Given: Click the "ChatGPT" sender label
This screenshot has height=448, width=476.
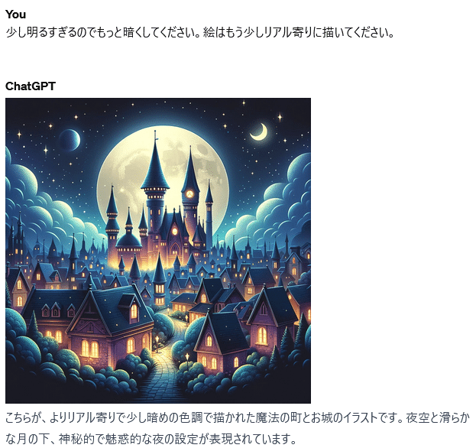Looking at the screenshot, I should point(31,86).
